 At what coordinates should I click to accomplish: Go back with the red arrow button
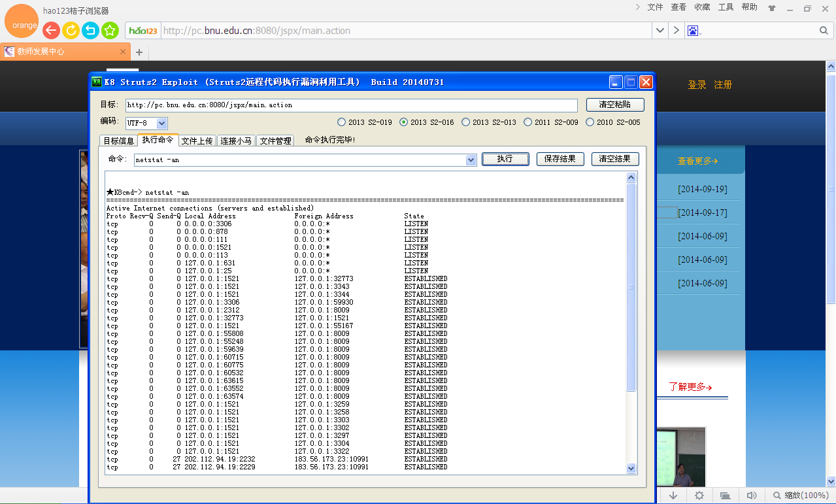click(x=51, y=30)
